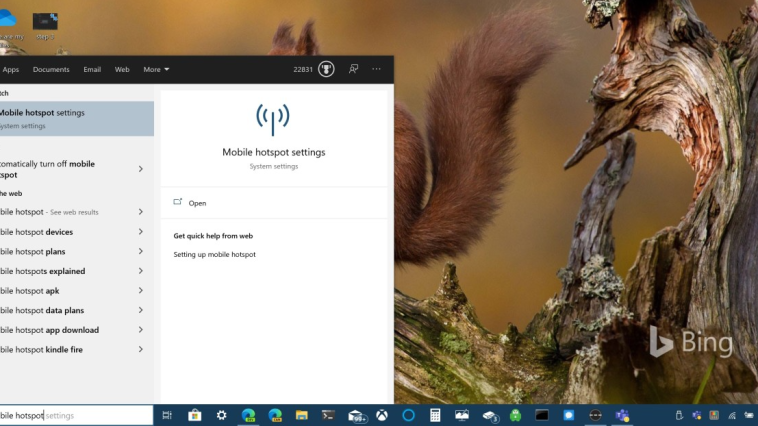Click the taskbar search input box
Viewport: 758px width, 426px height.
pos(76,415)
